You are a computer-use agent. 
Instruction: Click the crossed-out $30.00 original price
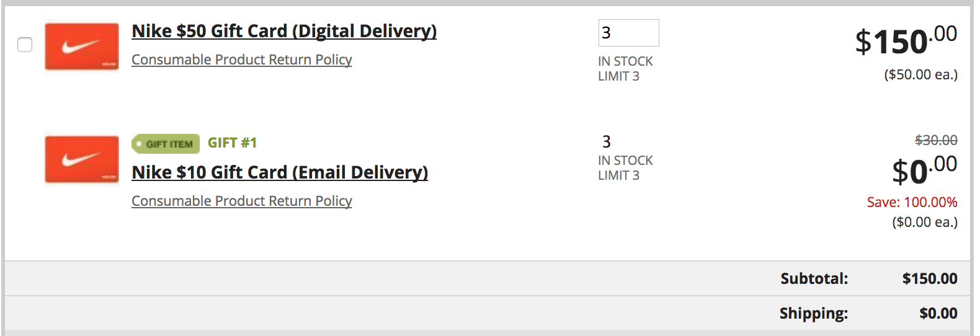pos(936,140)
